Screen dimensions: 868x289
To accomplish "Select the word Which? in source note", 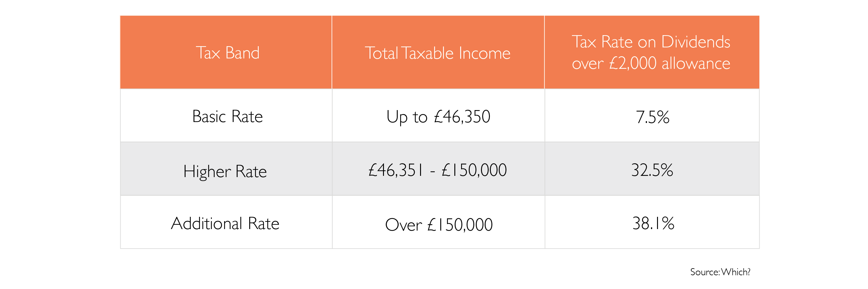I will [735, 272].
